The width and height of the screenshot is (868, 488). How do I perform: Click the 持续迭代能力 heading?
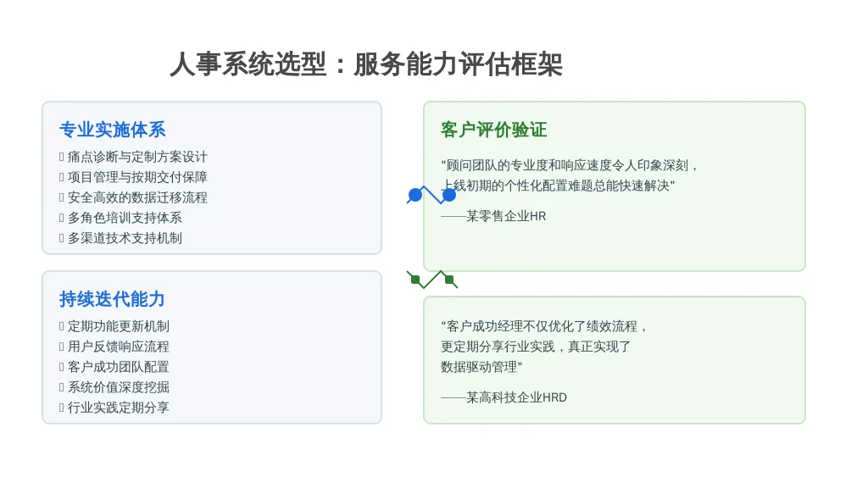pos(113,299)
